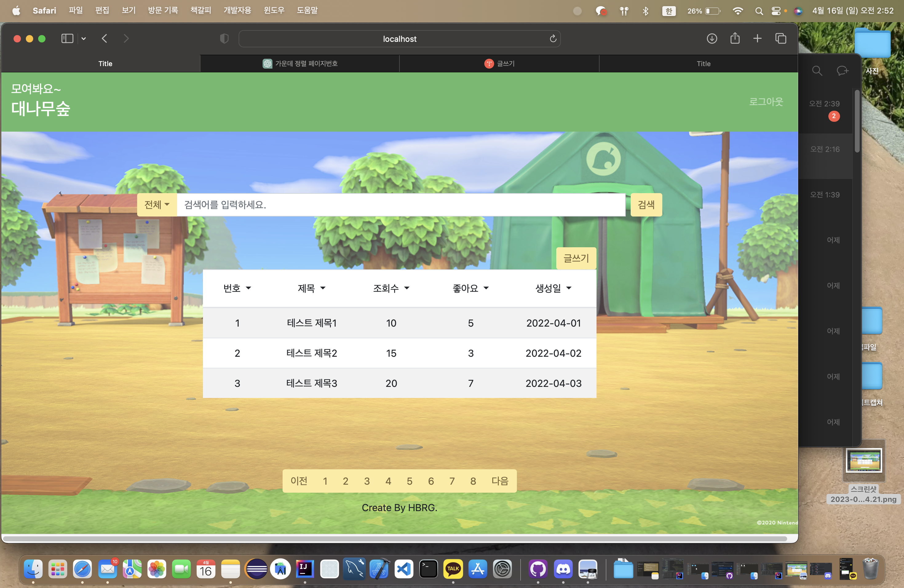Expand sidebar options chevron in Safari toolbar
This screenshot has height=588, width=904.
pyautogui.click(x=84, y=39)
